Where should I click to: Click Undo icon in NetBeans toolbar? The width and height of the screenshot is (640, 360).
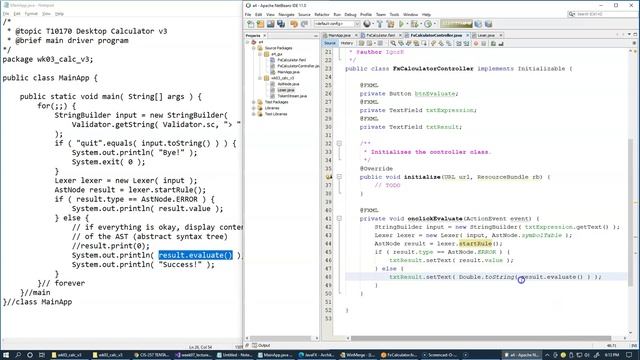294,24
